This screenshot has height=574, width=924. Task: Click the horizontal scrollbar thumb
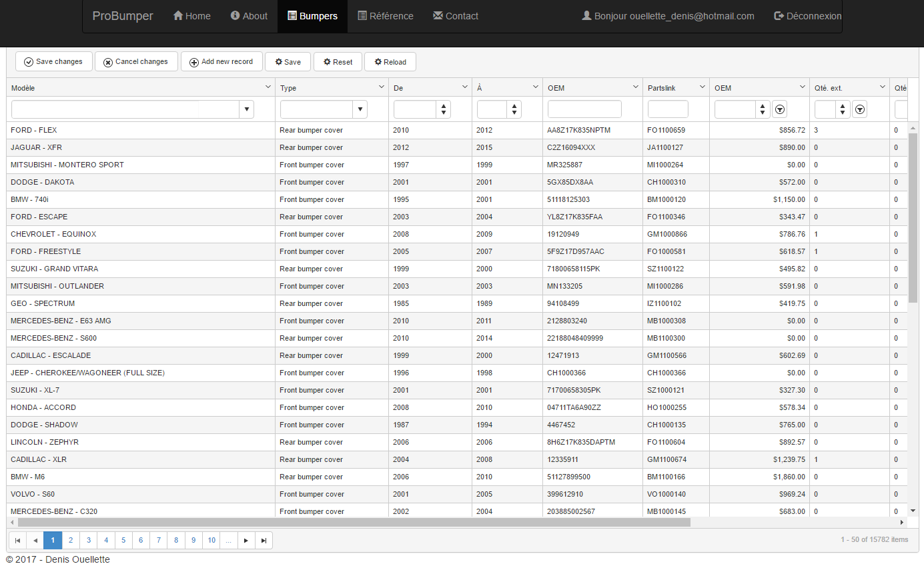point(354,523)
